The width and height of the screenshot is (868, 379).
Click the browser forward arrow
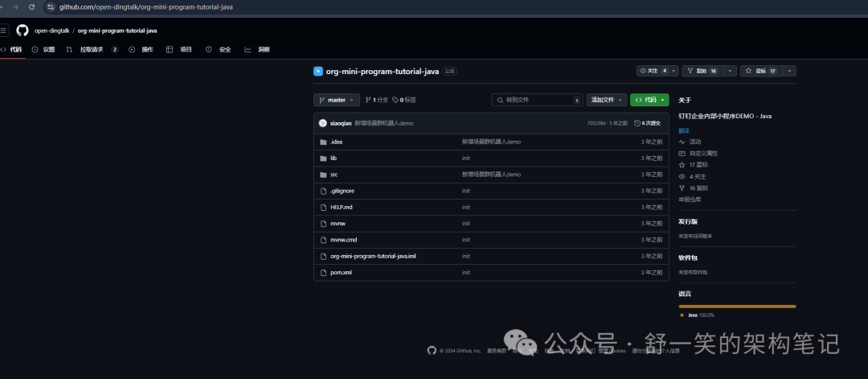(15, 6)
